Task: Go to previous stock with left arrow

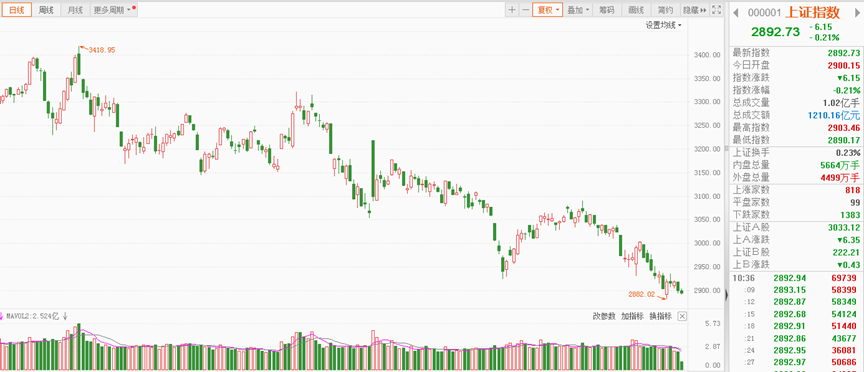Action: [x=737, y=13]
